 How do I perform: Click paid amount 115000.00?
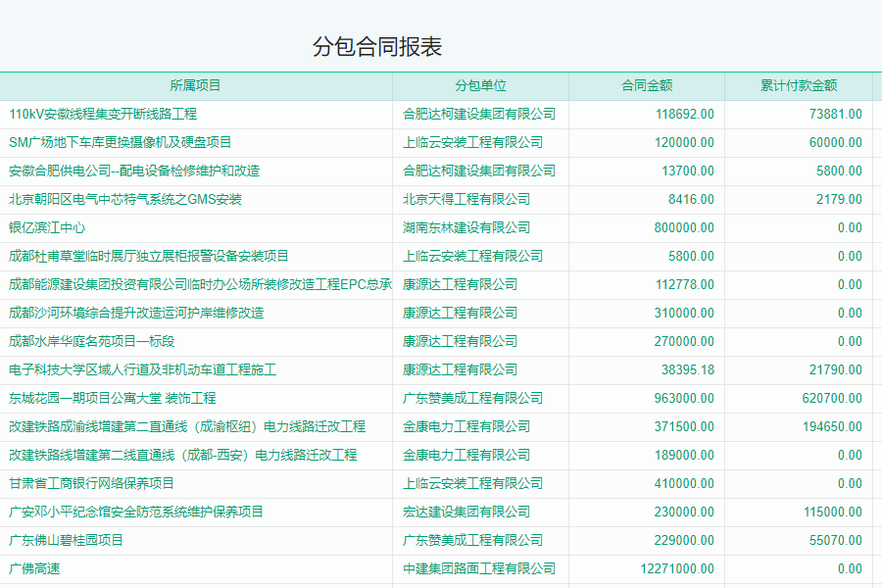[832, 512]
